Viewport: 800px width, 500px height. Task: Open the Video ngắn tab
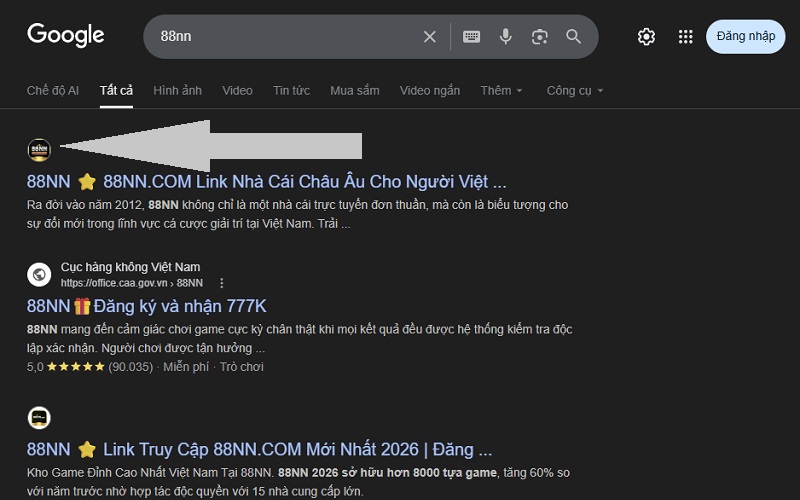point(430,91)
